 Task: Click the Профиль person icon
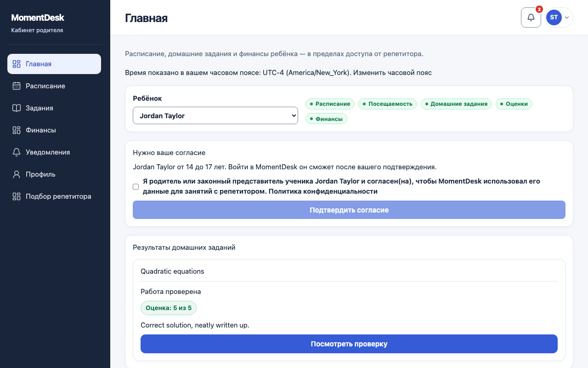[17, 174]
